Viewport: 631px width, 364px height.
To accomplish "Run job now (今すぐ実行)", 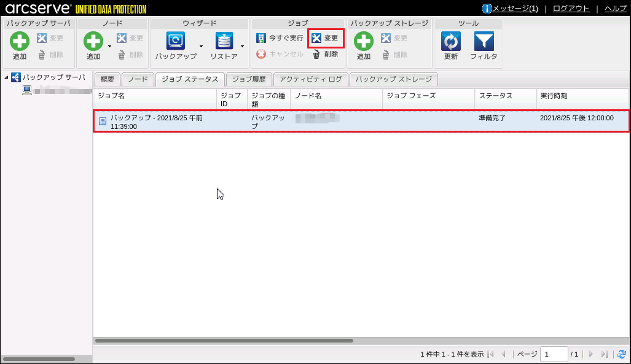I will pyautogui.click(x=280, y=38).
